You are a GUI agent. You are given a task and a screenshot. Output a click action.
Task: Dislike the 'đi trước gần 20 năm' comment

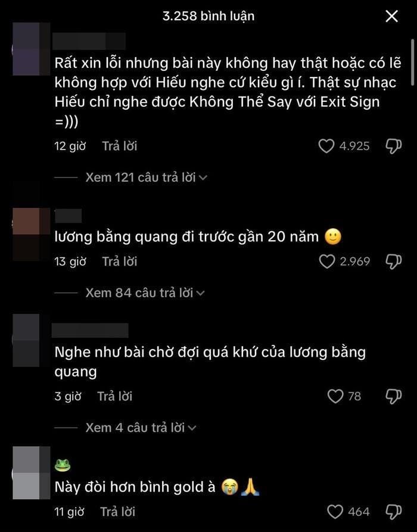394,262
